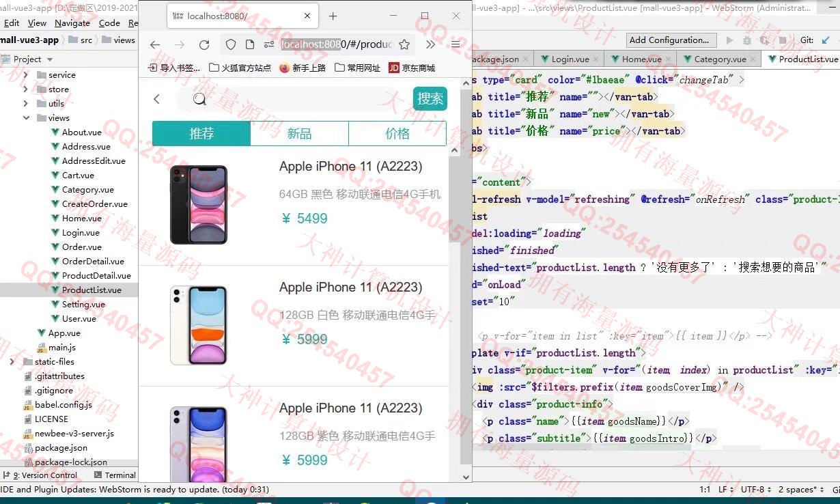Expand the Firefox toolbar overflow chevron
Viewport: 840px width, 504px height.
tap(430, 44)
